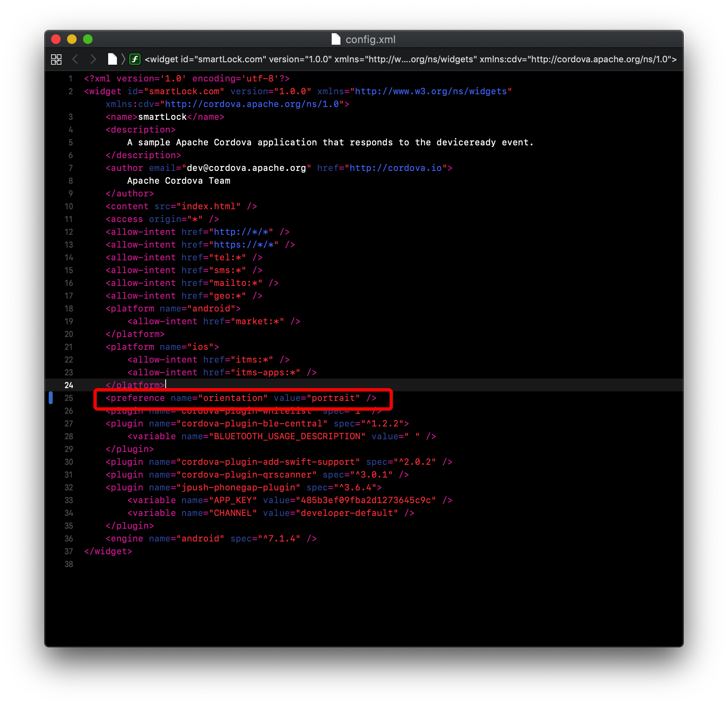Click closing platform tag on line 24
Image resolution: width=728 pixels, height=706 pixels.
pyautogui.click(x=135, y=385)
